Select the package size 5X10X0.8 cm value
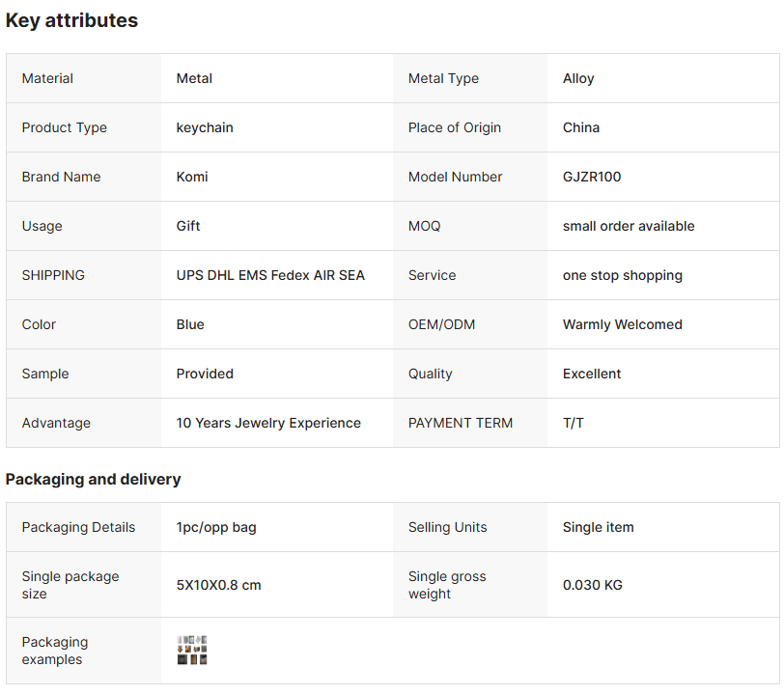The image size is (784, 694). [218, 585]
